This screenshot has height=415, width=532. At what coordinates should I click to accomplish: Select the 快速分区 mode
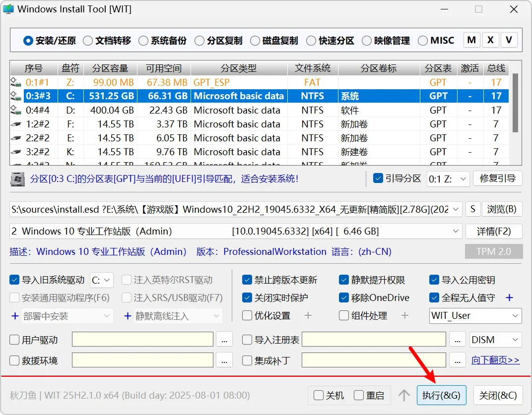(x=330, y=41)
